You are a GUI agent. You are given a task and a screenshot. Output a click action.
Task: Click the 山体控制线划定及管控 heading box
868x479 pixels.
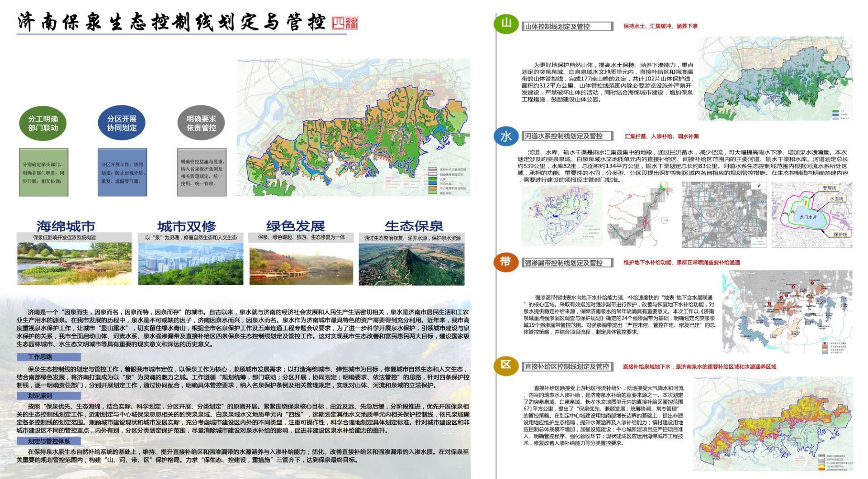tap(567, 27)
